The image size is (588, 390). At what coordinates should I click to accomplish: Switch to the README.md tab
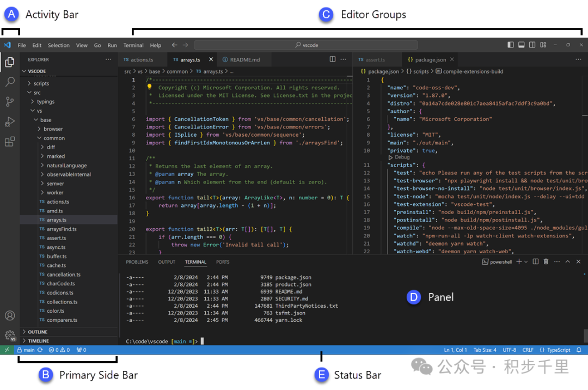pyautogui.click(x=244, y=59)
